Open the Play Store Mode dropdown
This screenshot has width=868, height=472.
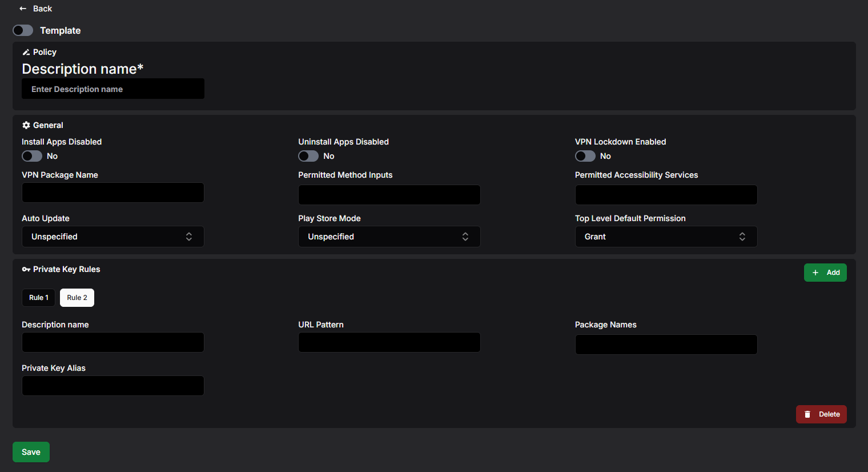[389, 237]
